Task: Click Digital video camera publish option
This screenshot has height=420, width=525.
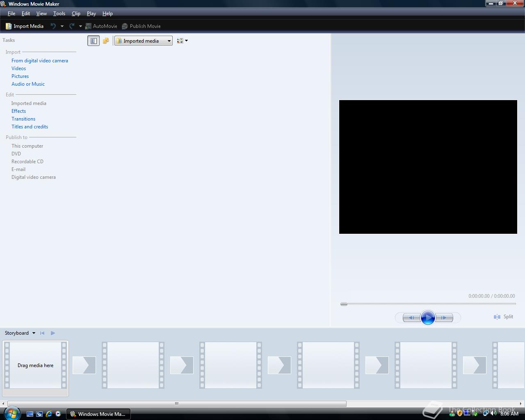Action: point(33,177)
